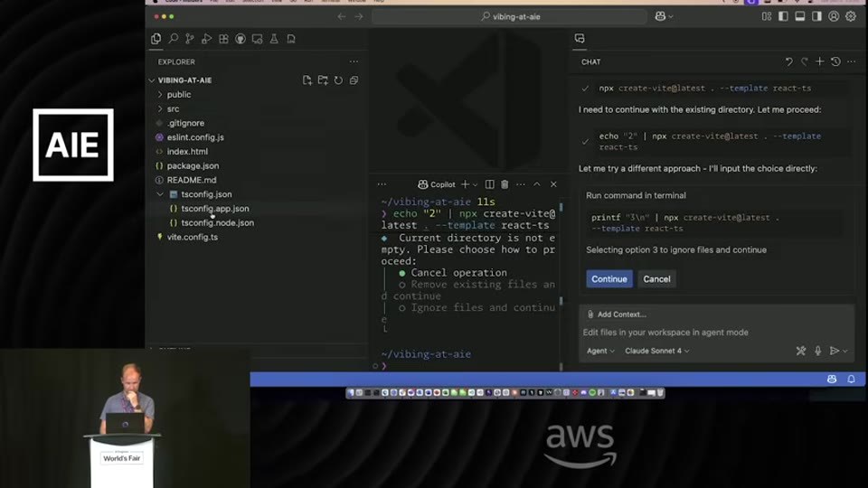Screen dimensions: 868x488
Task: Open the Search view in activity bar
Action: (174, 39)
